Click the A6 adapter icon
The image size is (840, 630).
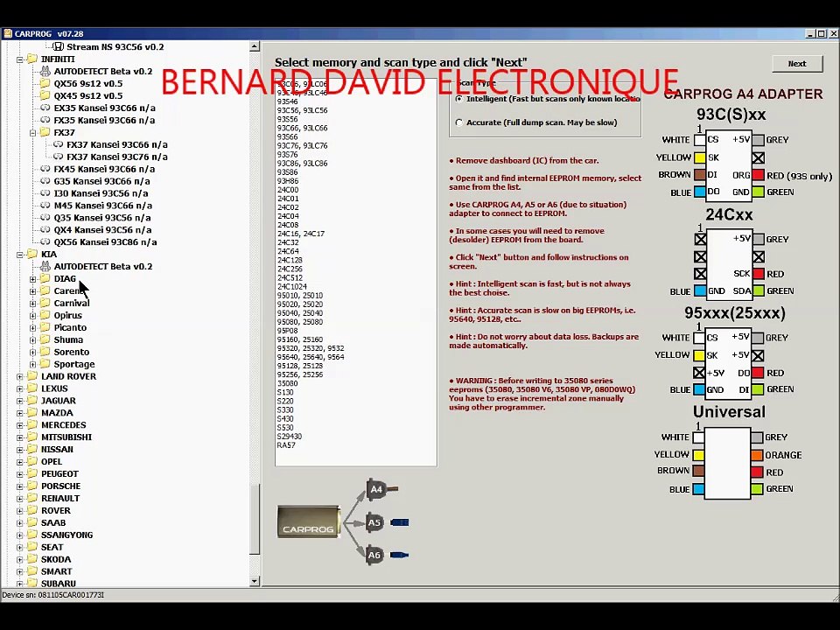[374, 555]
